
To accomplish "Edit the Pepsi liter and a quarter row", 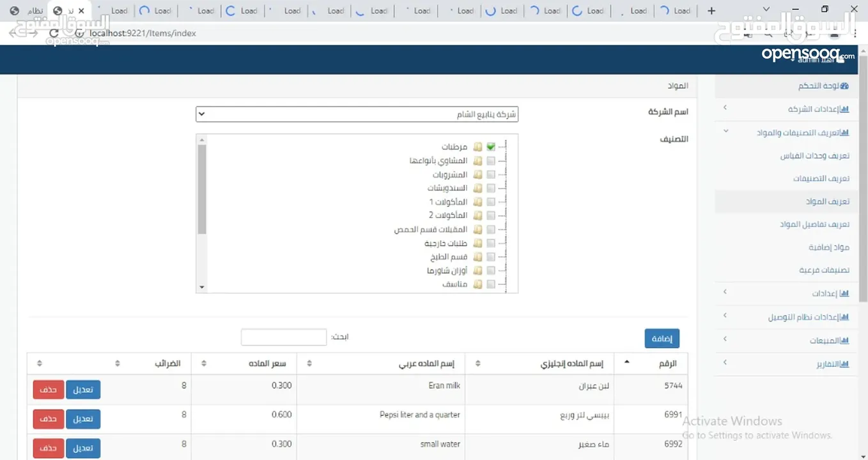I will pos(83,419).
